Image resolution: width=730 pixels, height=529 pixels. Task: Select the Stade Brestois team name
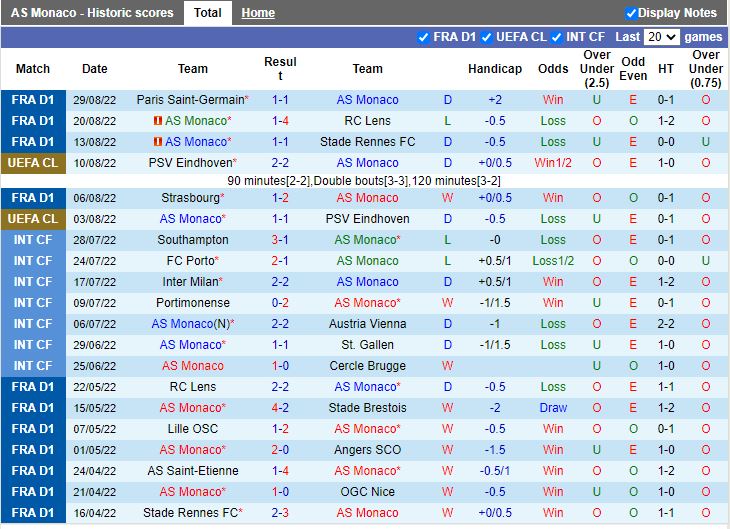tap(367, 407)
